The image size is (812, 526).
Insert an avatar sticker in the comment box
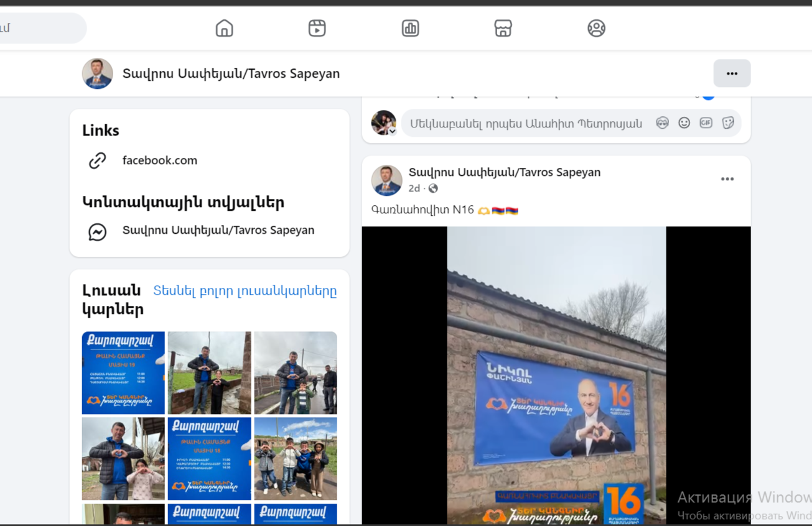coord(662,123)
